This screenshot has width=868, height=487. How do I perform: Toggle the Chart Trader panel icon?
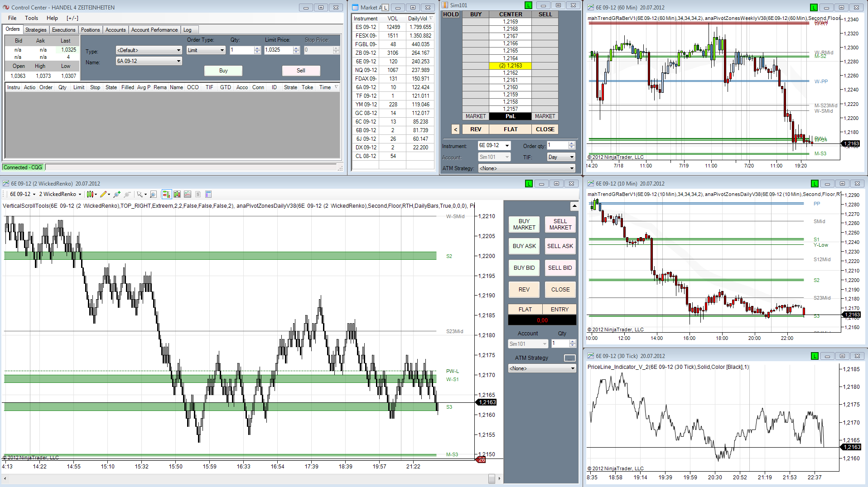(166, 194)
